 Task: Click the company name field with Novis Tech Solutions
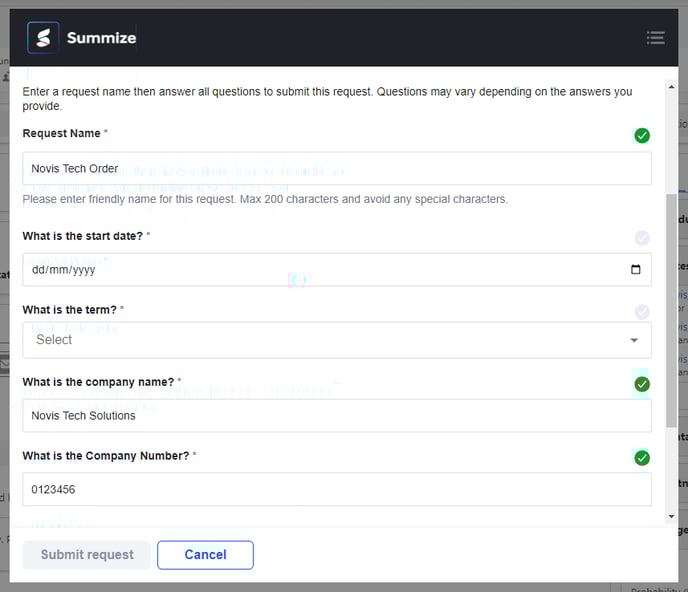coord(336,416)
